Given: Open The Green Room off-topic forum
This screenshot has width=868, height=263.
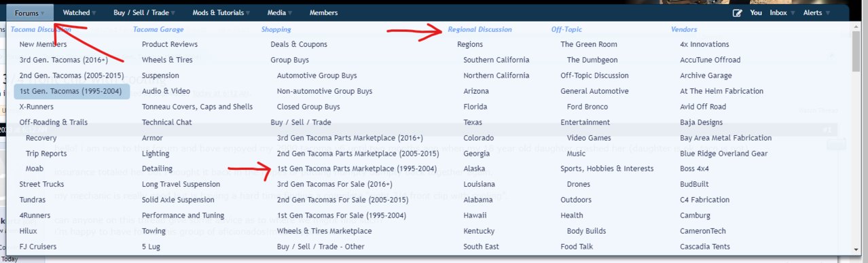Looking at the screenshot, I should click(x=589, y=44).
